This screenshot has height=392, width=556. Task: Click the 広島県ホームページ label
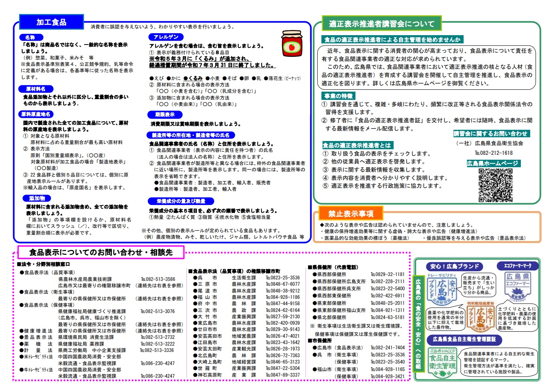[493, 163]
